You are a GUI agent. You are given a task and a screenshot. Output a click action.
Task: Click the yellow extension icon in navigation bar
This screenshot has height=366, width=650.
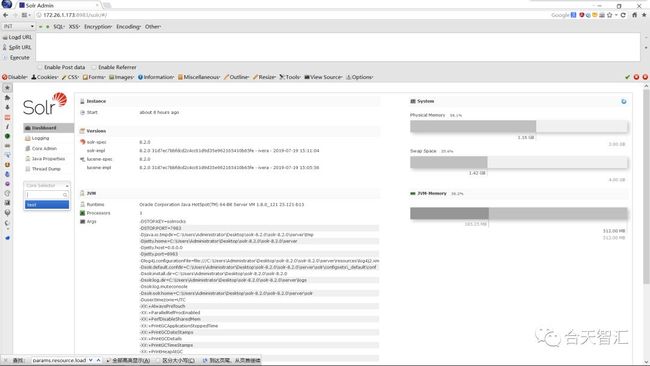(x=595, y=15)
